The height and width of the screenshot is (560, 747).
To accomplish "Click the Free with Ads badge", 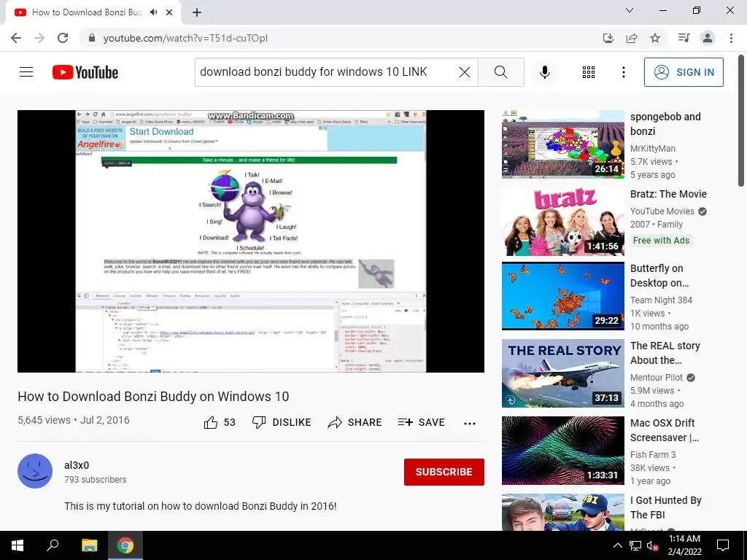I will pos(661,241).
